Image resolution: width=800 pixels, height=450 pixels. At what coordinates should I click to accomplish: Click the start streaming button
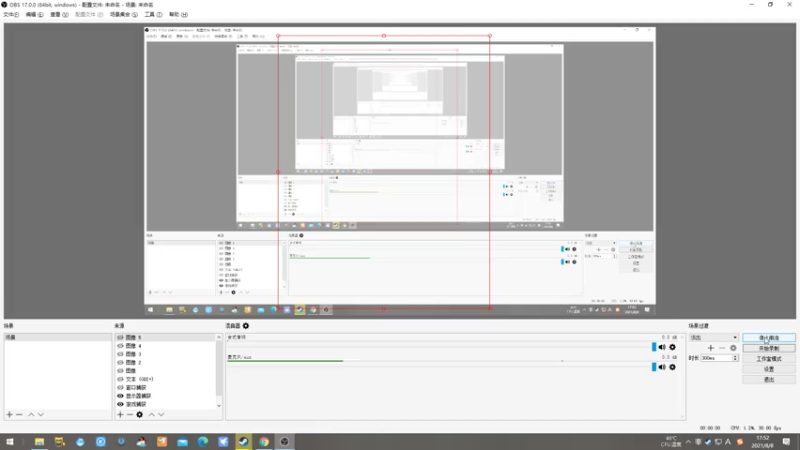pos(769,338)
